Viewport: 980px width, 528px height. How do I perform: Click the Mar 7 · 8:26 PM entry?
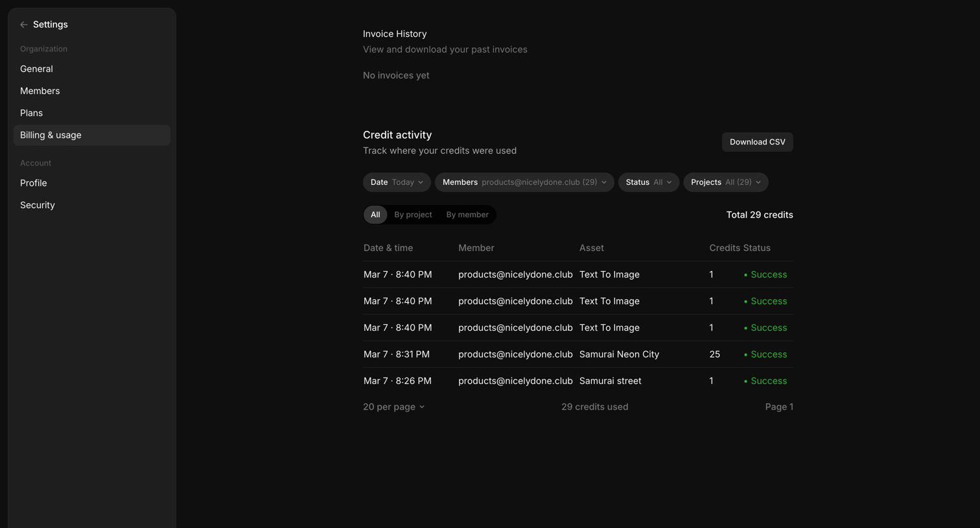click(397, 381)
